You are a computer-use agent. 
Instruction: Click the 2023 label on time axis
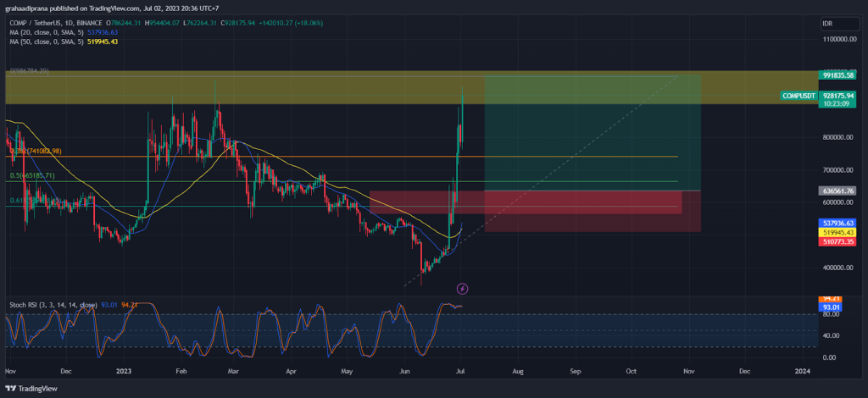pos(124,372)
